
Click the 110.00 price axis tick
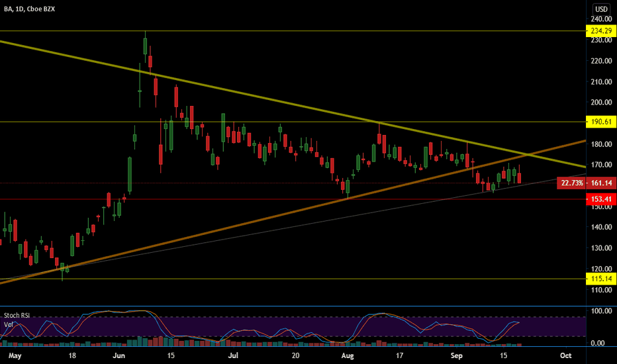(x=601, y=290)
